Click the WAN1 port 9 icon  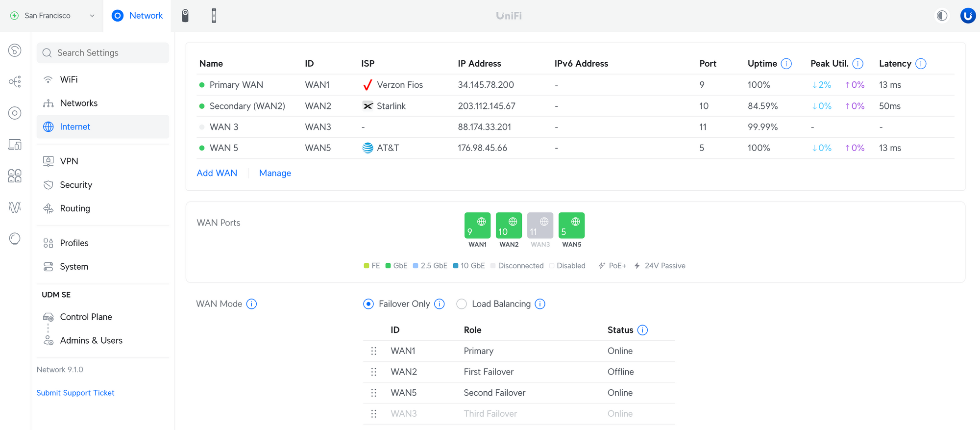click(477, 226)
